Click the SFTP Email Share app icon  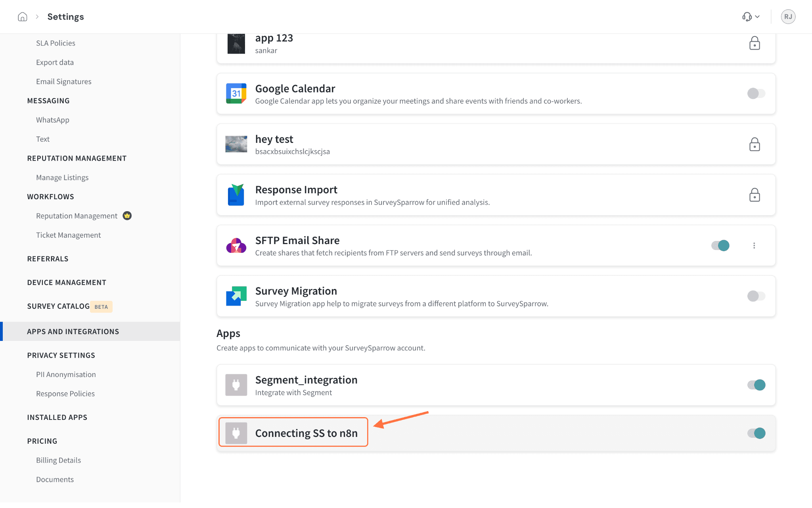click(x=236, y=246)
